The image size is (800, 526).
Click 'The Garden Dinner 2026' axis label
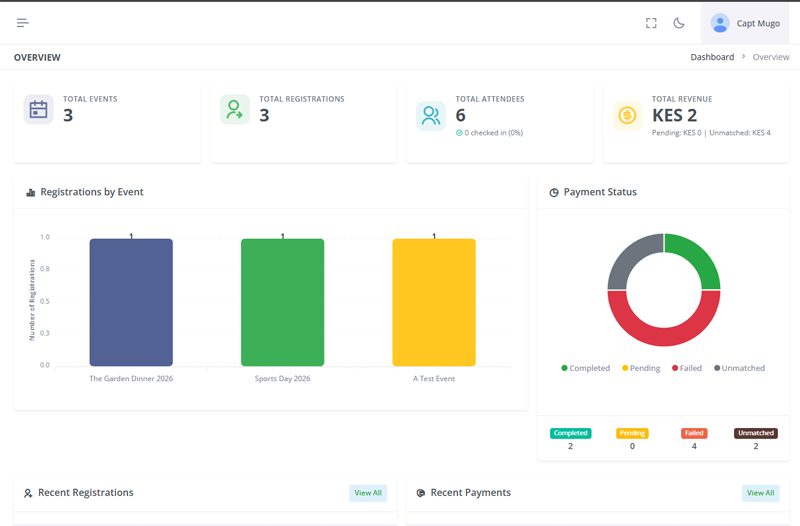click(131, 379)
